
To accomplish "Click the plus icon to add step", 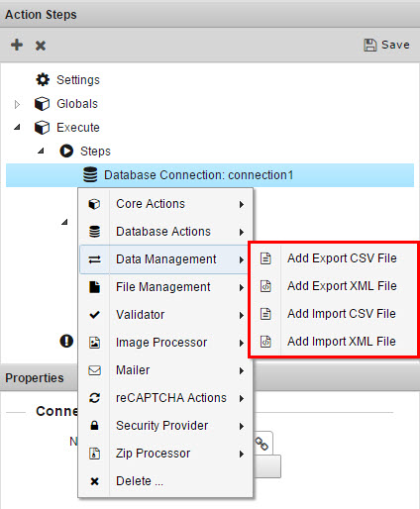I will click(17, 45).
